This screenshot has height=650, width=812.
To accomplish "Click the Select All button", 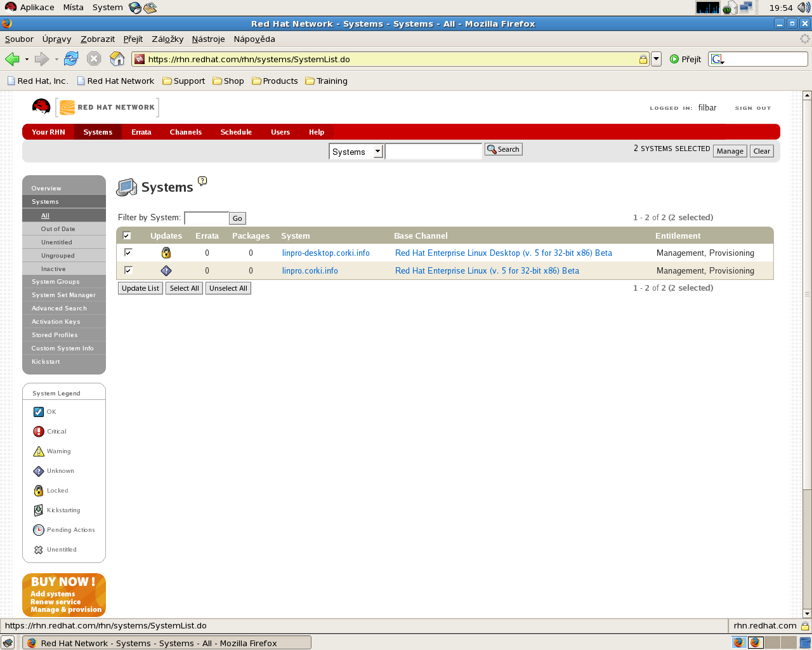I will pyautogui.click(x=185, y=288).
